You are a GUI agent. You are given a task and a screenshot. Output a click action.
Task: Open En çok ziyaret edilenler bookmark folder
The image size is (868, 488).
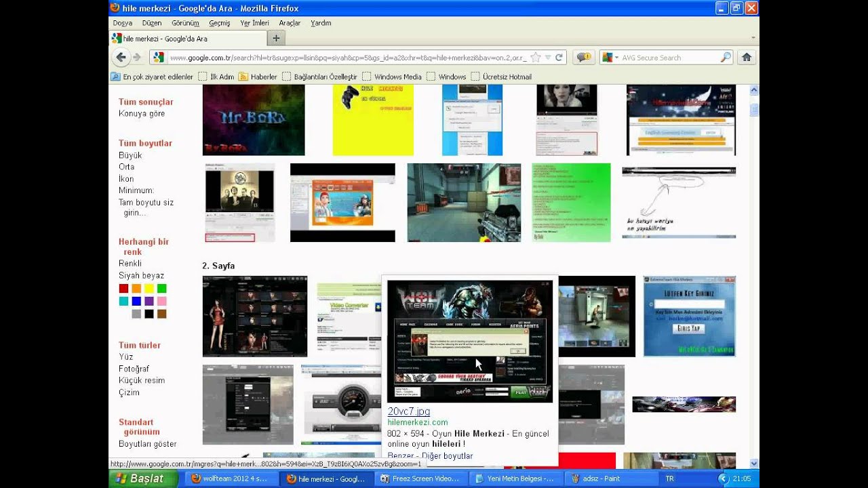tap(152, 77)
